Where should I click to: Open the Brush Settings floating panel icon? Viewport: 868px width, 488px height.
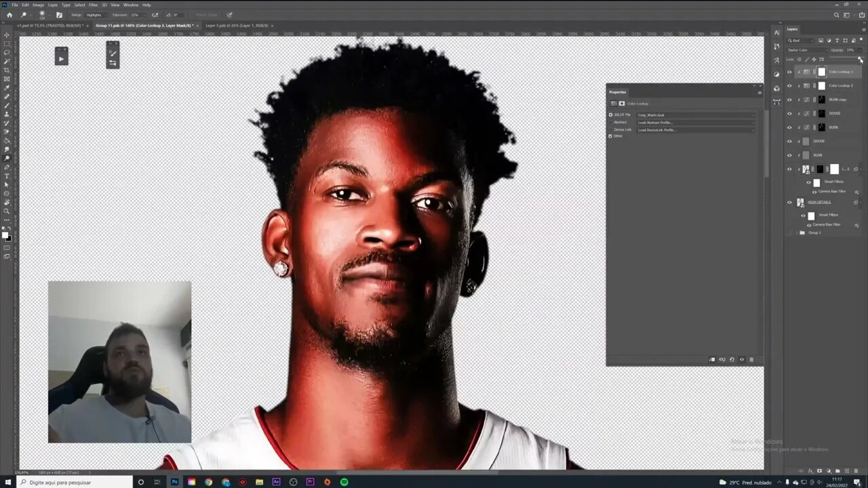pyautogui.click(x=113, y=53)
